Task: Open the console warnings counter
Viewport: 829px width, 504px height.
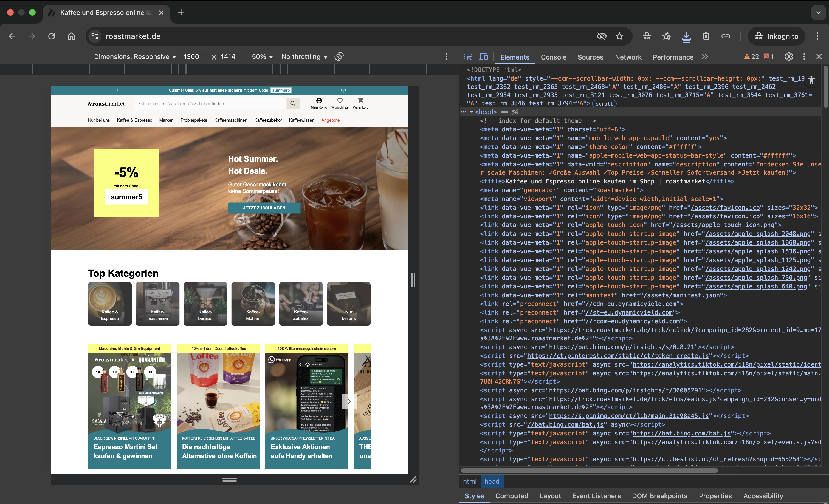Action: [751, 56]
